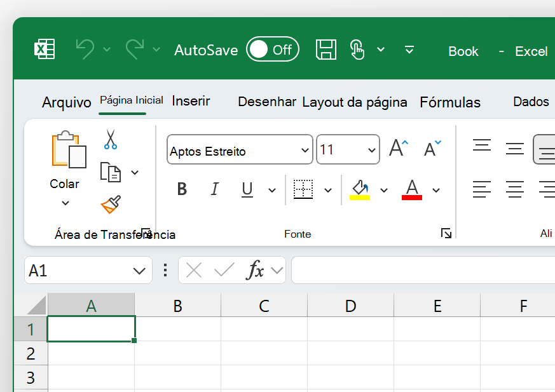Select column C header
Image resolution: width=555 pixels, height=392 pixels.
[264, 306]
